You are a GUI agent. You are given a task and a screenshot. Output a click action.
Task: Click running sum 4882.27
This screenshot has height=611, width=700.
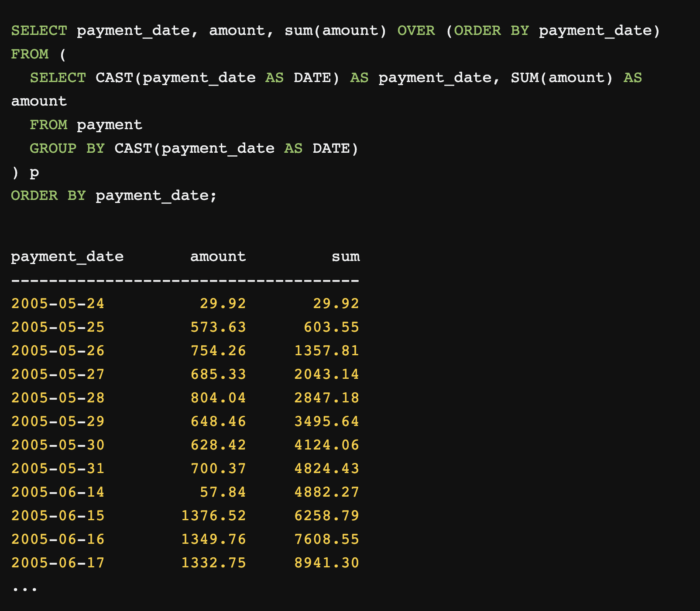(x=327, y=492)
